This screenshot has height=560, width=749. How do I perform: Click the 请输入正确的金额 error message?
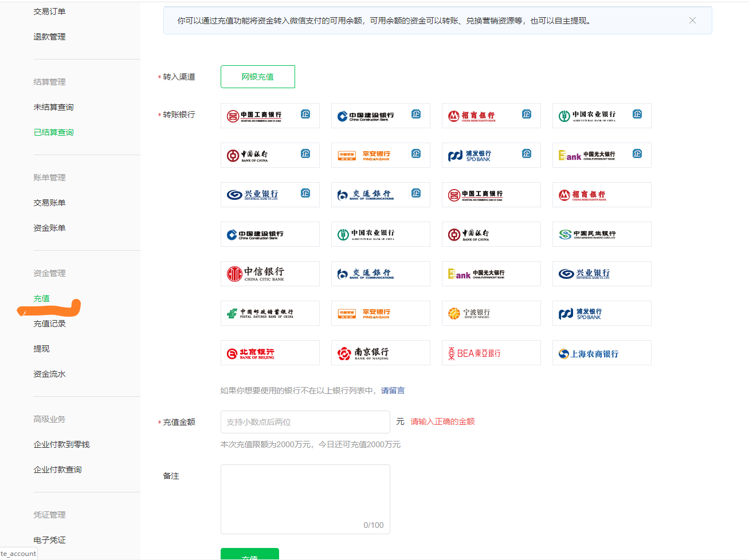[442, 421]
